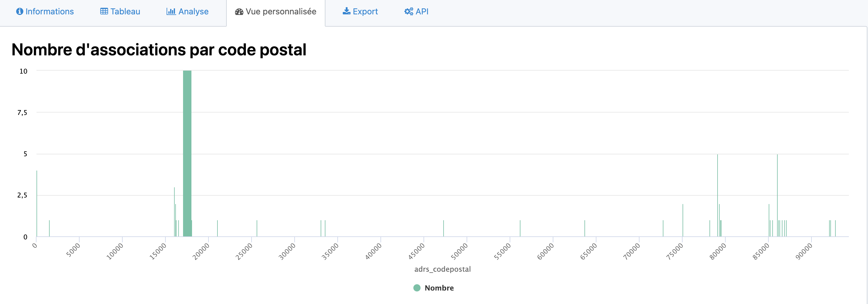Image resolution: width=868 pixels, height=304 pixels.
Task: Open the API tab
Action: point(421,11)
